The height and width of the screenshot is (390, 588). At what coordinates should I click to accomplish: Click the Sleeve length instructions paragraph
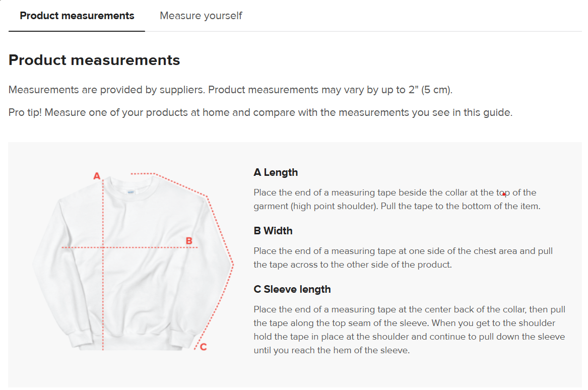(x=409, y=330)
